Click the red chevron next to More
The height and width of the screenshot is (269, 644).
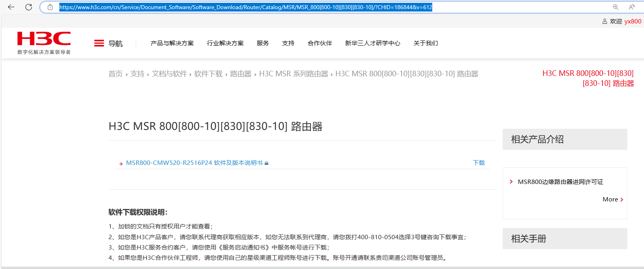[x=622, y=199]
